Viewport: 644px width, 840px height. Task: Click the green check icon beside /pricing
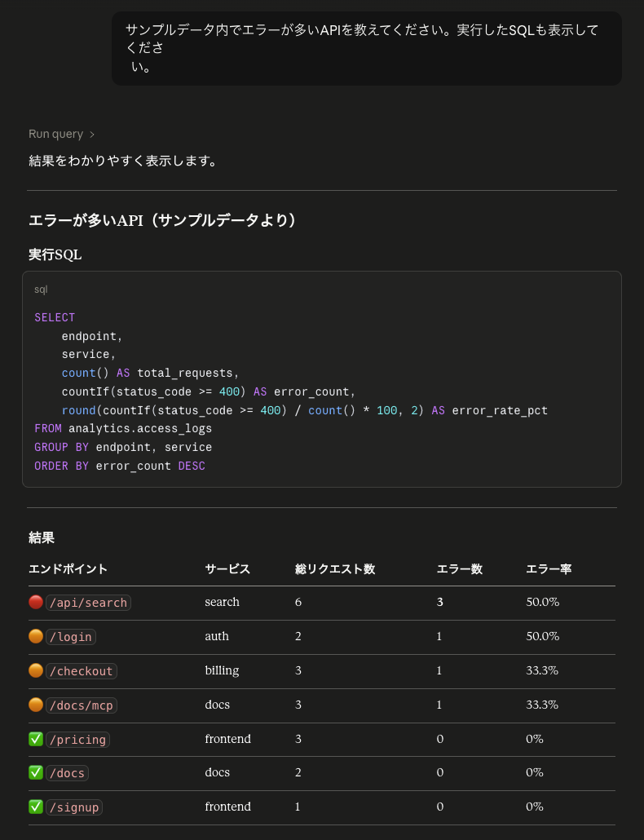[x=36, y=740]
